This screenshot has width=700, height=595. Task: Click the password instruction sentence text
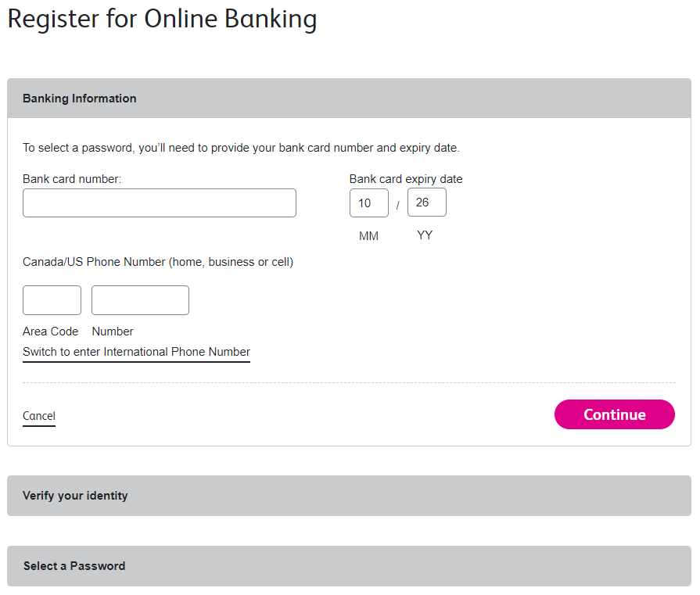click(x=241, y=147)
